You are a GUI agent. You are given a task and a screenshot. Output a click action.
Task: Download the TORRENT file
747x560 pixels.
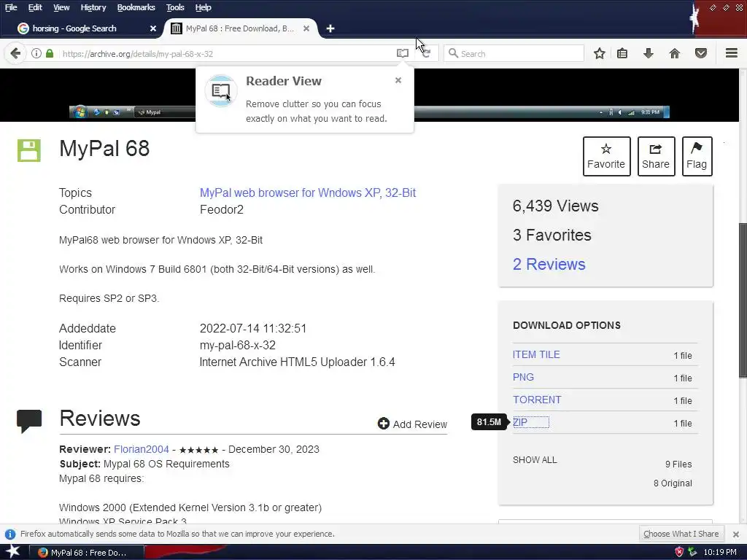(537, 400)
